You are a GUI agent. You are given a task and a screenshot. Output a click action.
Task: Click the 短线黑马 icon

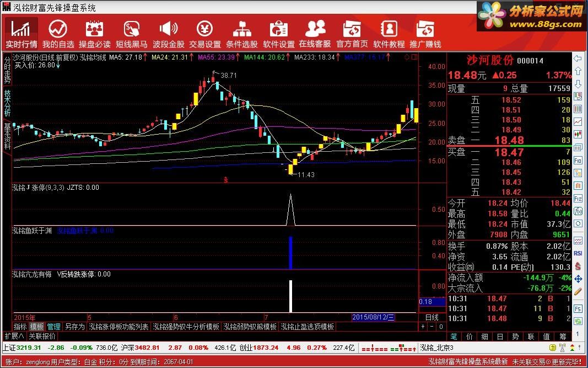pos(132,34)
